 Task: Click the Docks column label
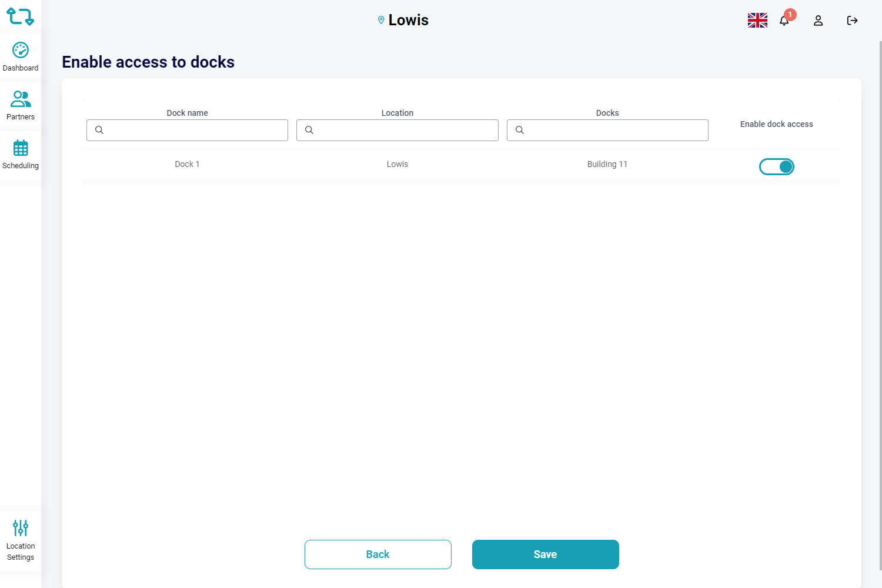coord(607,113)
